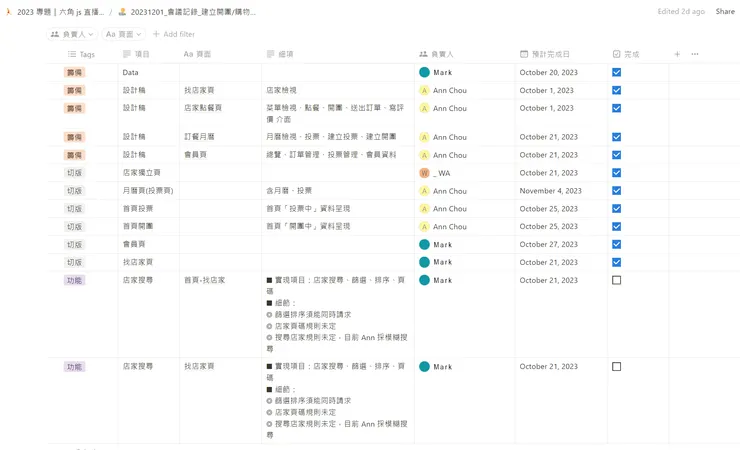This screenshot has width=740, height=450.
Task: Click the Share button
Action: [x=725, y=12]
